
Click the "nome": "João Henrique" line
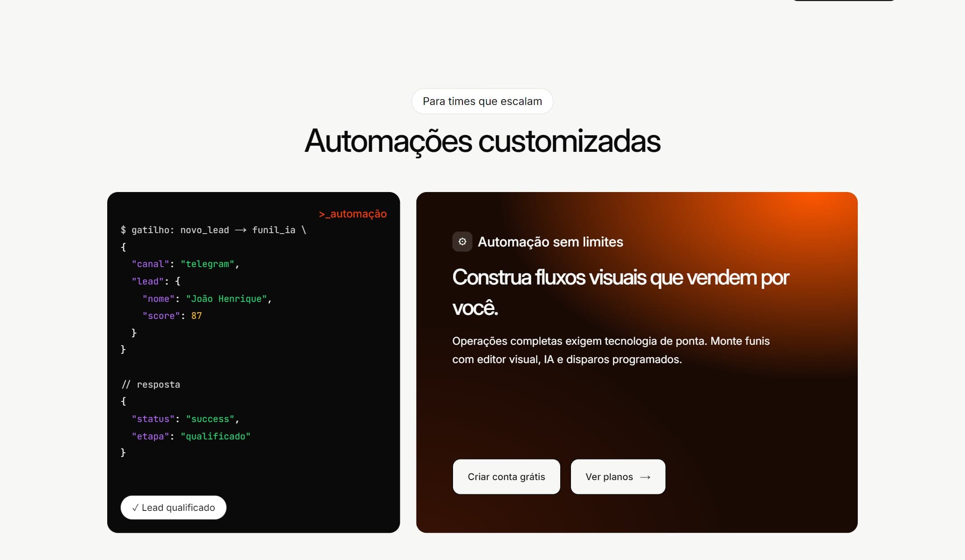pyautogui.click(x=207, y=299)
